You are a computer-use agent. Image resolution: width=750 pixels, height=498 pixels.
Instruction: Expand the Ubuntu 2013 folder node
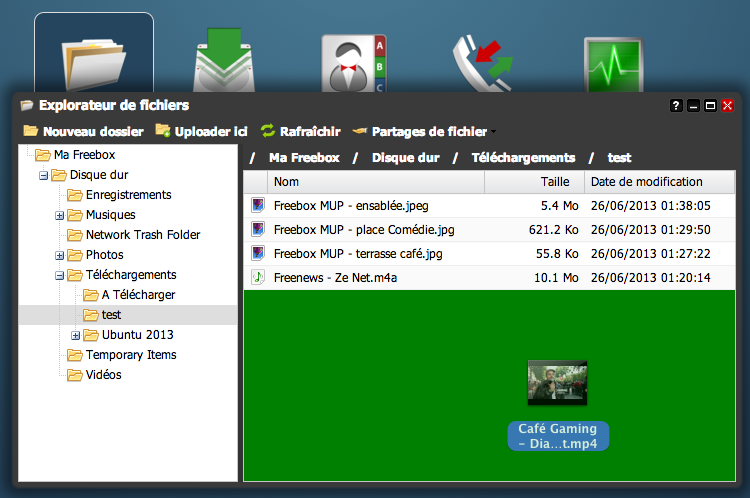pos(76,335)
